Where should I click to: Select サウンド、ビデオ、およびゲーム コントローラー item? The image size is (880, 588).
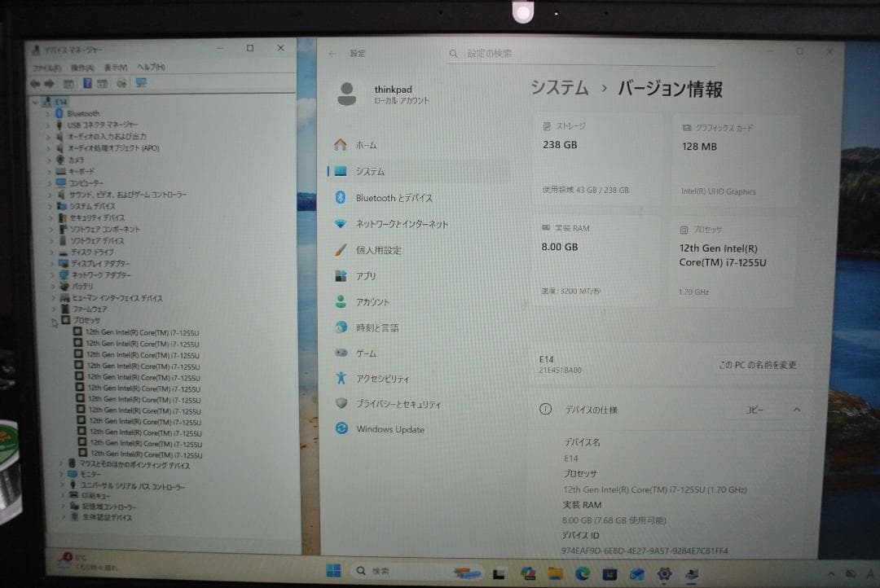(128, 195)
